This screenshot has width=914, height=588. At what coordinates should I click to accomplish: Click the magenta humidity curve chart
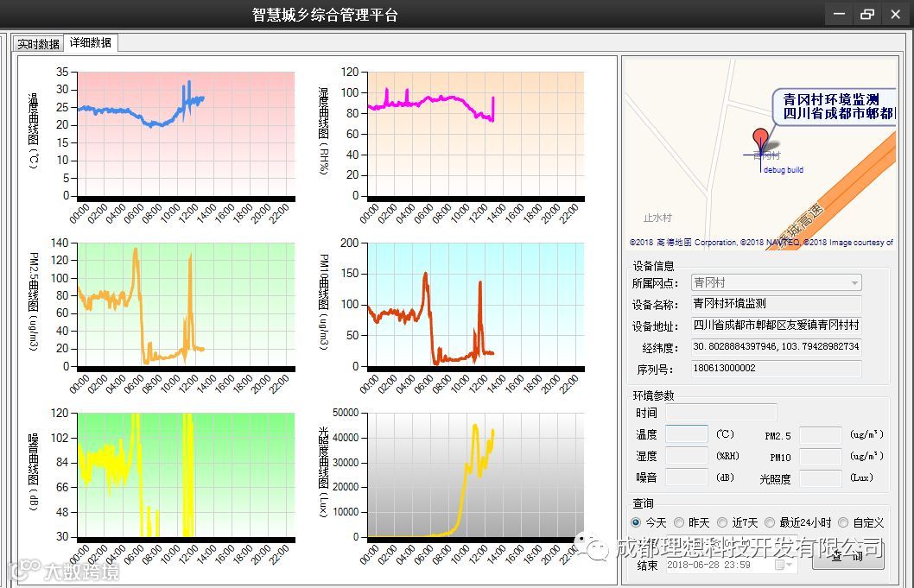(x=476, y=134)
